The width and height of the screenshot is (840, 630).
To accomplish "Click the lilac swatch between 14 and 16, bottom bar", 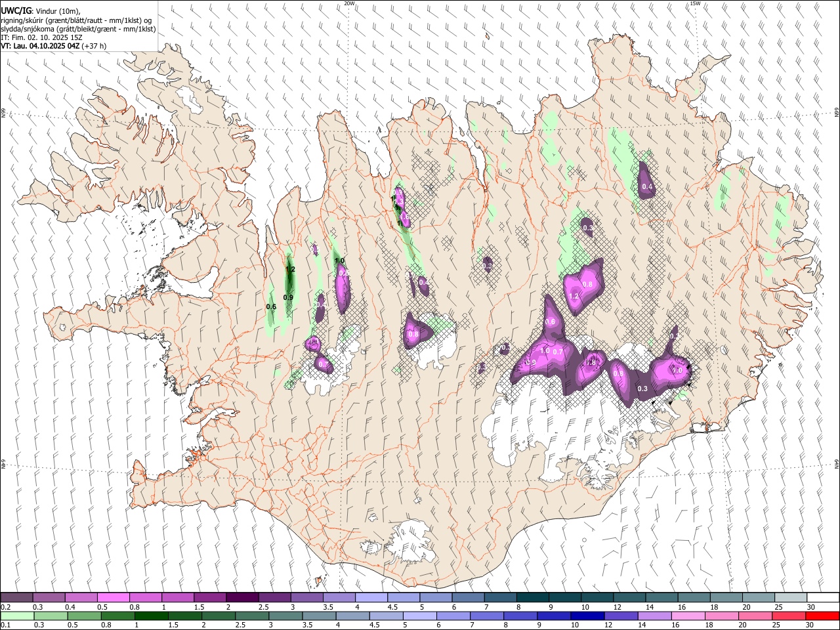I will 655,616.
